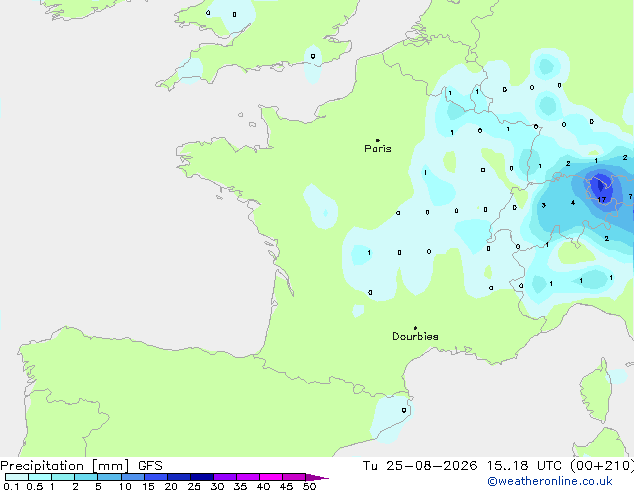The image size is (634, 490).
Task: Click the darkest blue precipitation core
Action: pyautogui.click(x=600, y=185)
